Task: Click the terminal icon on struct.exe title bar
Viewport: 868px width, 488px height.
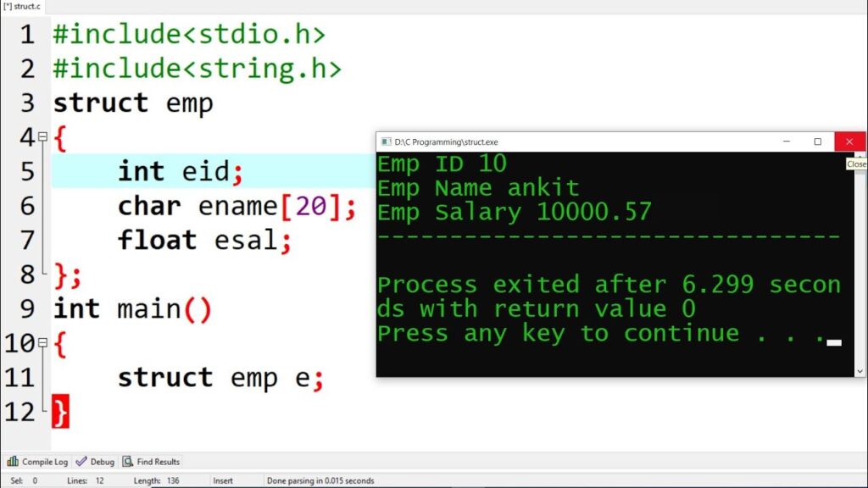Action: tap(386, 141)
